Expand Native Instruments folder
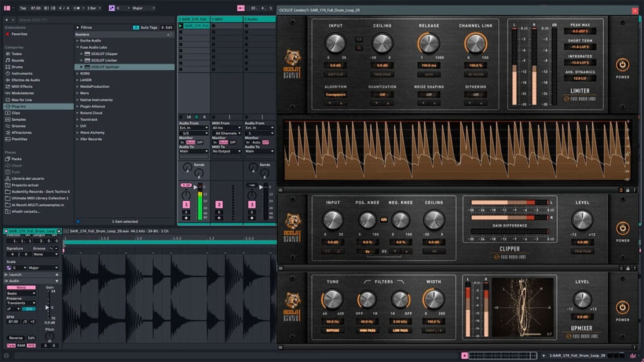Viewport: 644px width, 362px height. pos(77,100)
